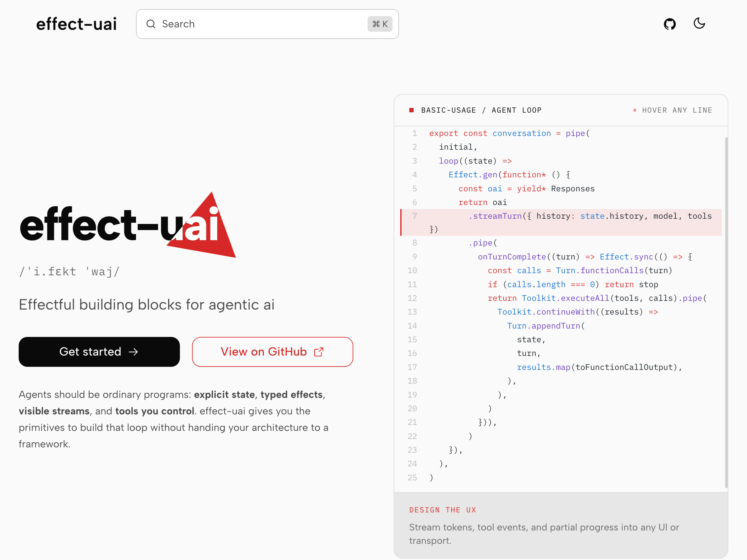The image size is (747, 560).
Task: Go to the effect-uai header logo text
Action: pos(76,24)
